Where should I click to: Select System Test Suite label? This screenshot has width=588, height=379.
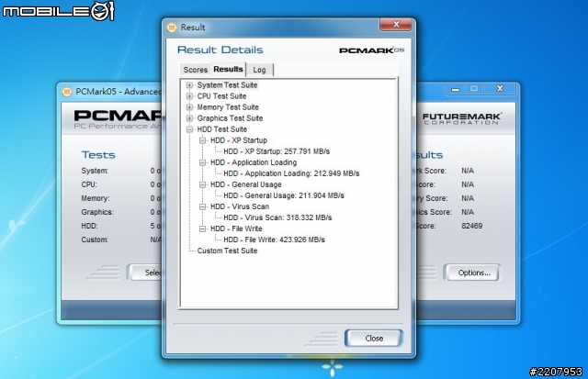(x=227, y=85)
